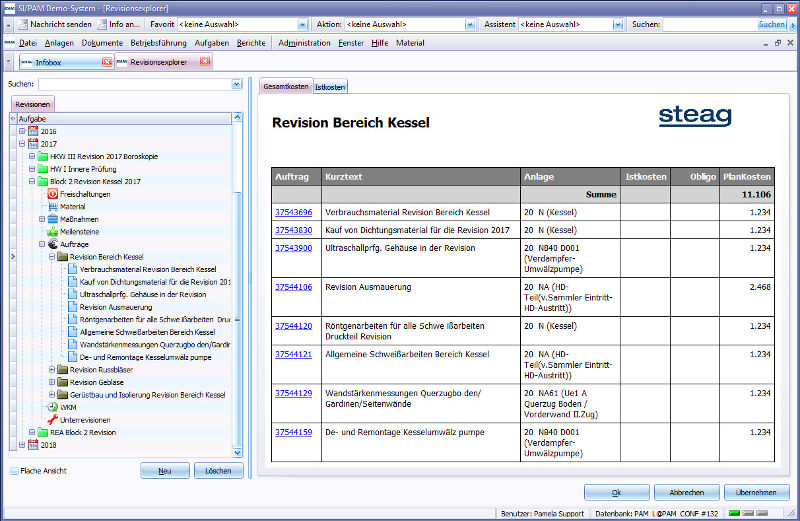
Task: Open the Anlagen menu
Action: click(59, 43)
